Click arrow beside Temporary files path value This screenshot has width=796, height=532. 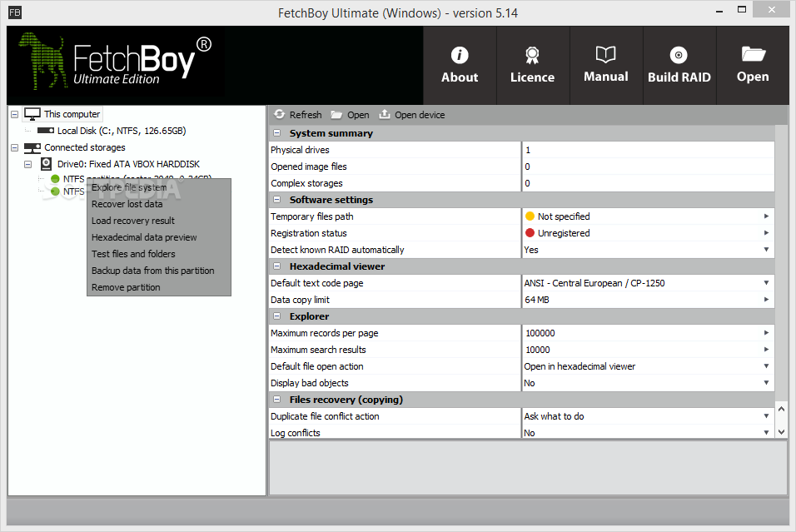(x=766, y=216)
